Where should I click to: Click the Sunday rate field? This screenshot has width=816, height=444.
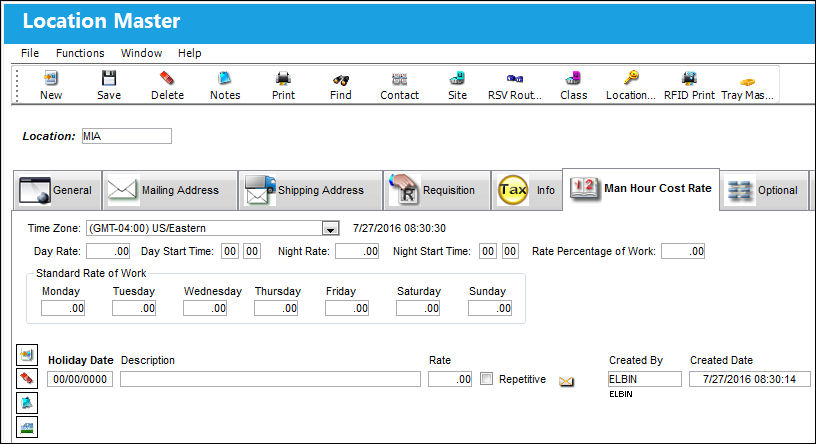point(490,309)
